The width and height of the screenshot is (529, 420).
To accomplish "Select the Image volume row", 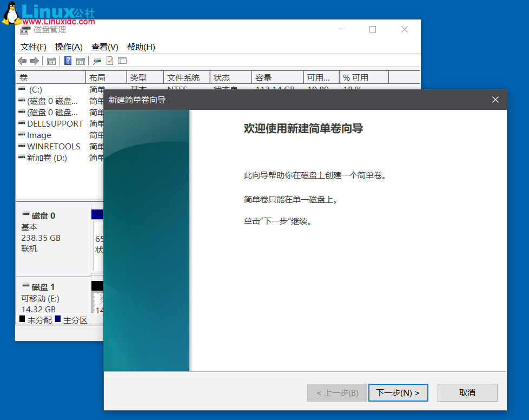I will [60, 135].
